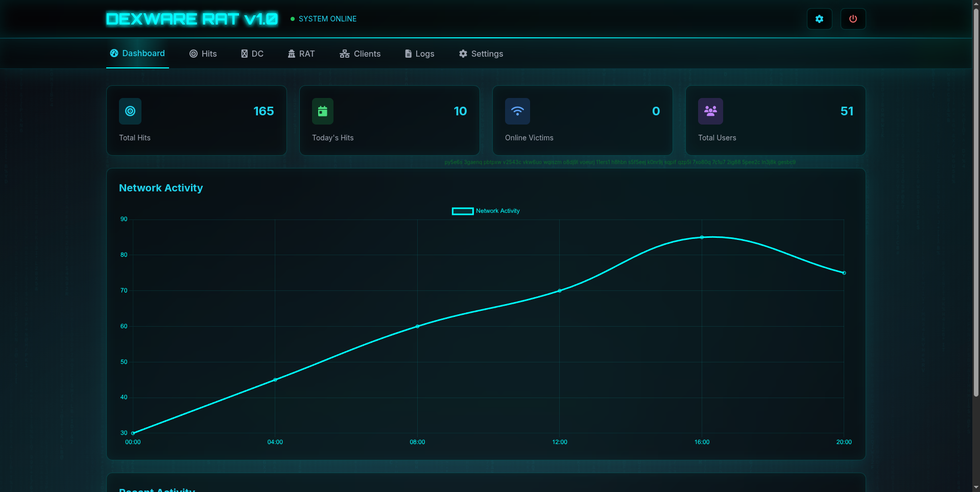Click the 165 Total Hits value
Screen dimensions: 980x492
(x=264, y=111)
